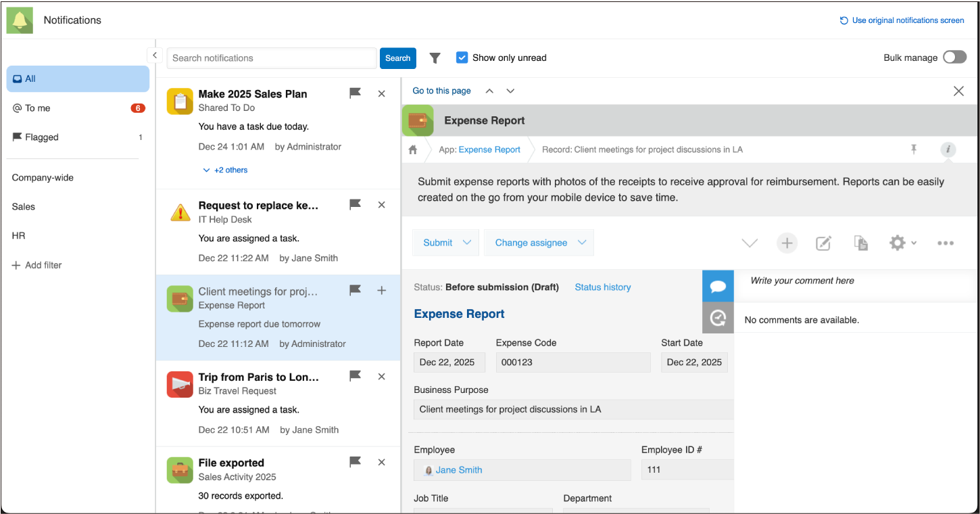Uncheck Show only unread checkbox
Image resolution: width=980 pixels, height=514 pixels.
point(462,57)
